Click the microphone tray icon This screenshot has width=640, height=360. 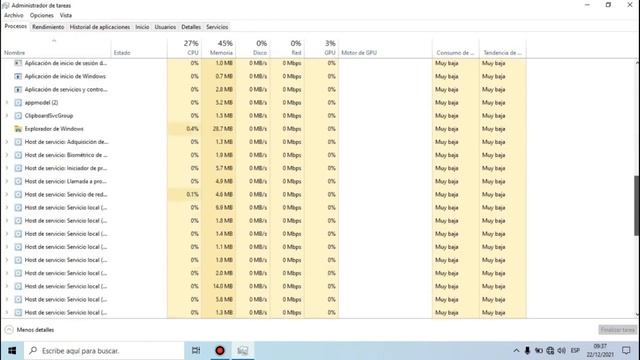(x=527, y=351)
